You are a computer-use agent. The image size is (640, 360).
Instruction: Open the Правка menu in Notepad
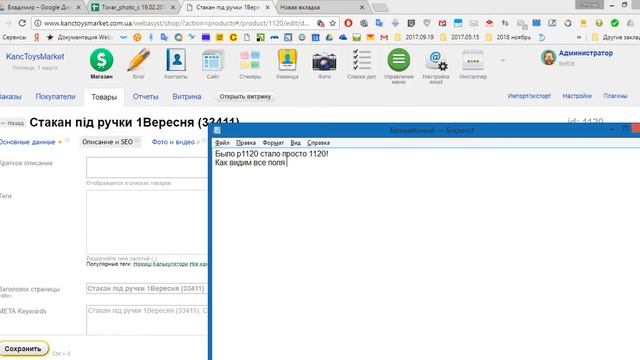(246, 143)
